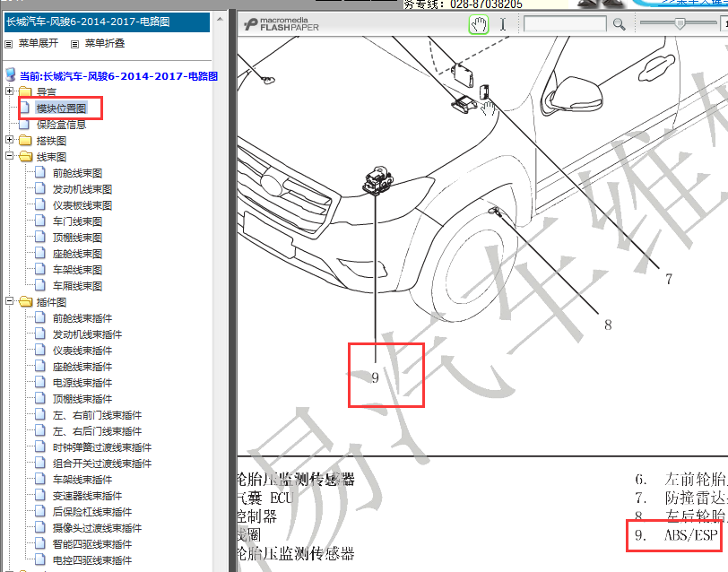Open 车门线束图 page
This screenshot has height=572, width=728.
pyautogui.click(x=77, y=221)
